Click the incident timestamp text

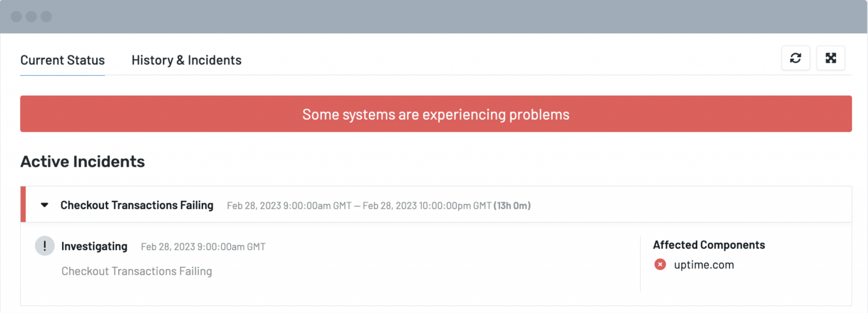pos(377,206)
